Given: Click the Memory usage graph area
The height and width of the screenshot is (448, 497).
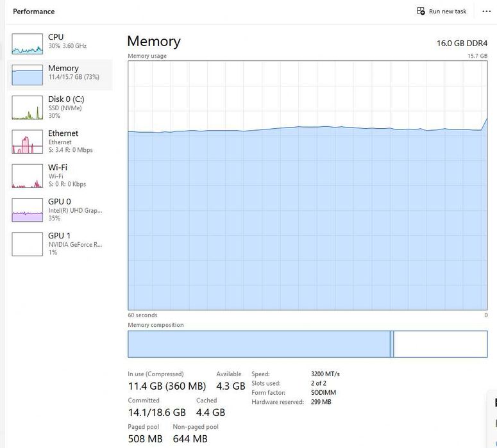Looking at the screenshot, I should point(307,185).
